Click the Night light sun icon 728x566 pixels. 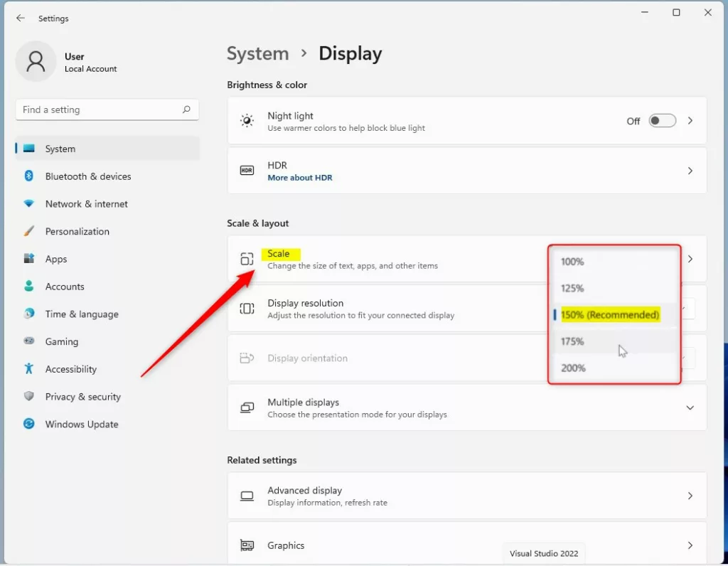tap(247, 121)
